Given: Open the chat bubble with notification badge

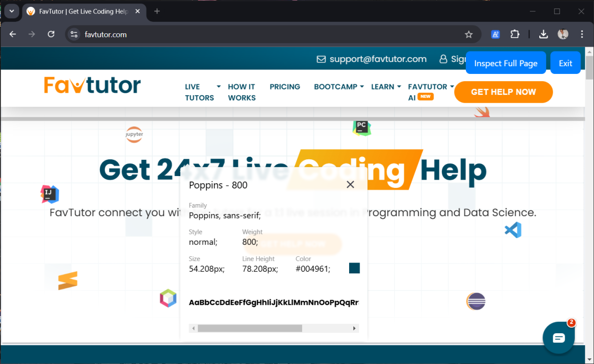Looking at the screenshot, I should click(x=559, y=337).
